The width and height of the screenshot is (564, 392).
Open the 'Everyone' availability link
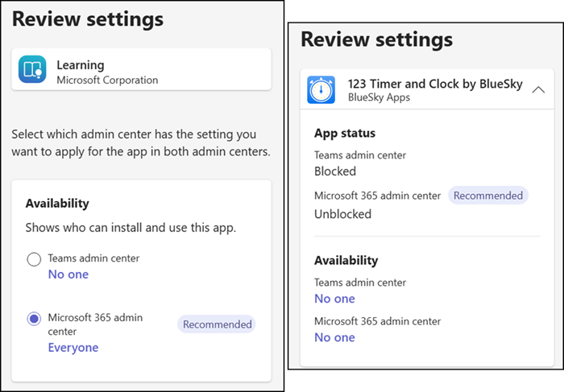73,348
